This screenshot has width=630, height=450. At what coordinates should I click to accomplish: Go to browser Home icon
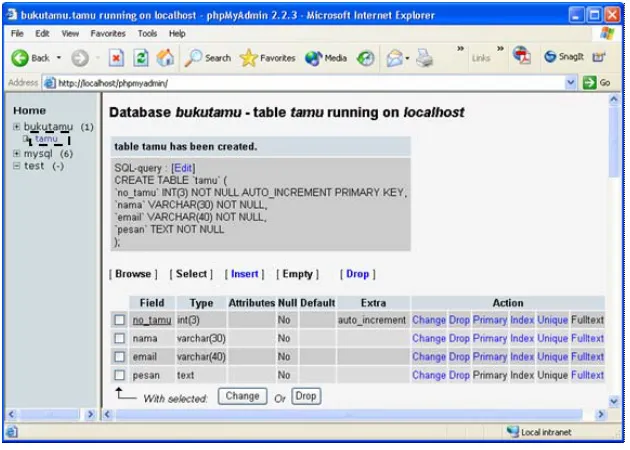tap(165, 58)
